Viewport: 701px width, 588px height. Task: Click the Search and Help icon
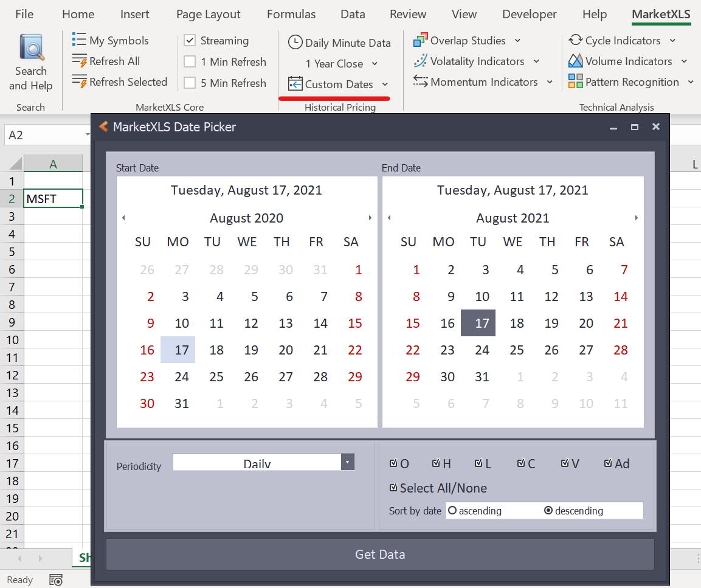click(x=30, y=47)
